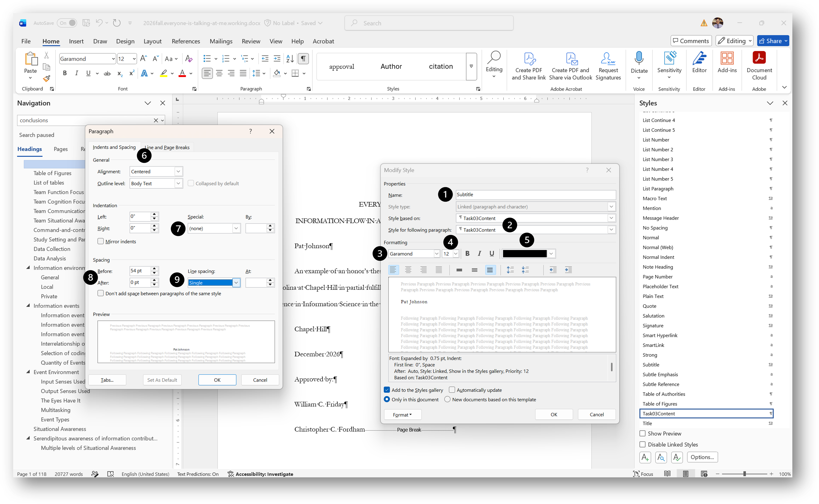Click the Increase Font Size icon

143,59
